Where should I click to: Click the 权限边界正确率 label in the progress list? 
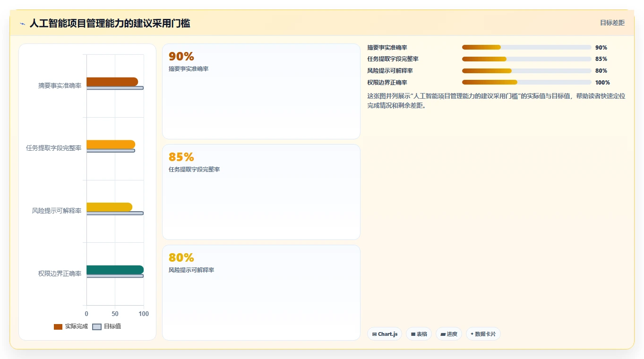tap(387, 83)
